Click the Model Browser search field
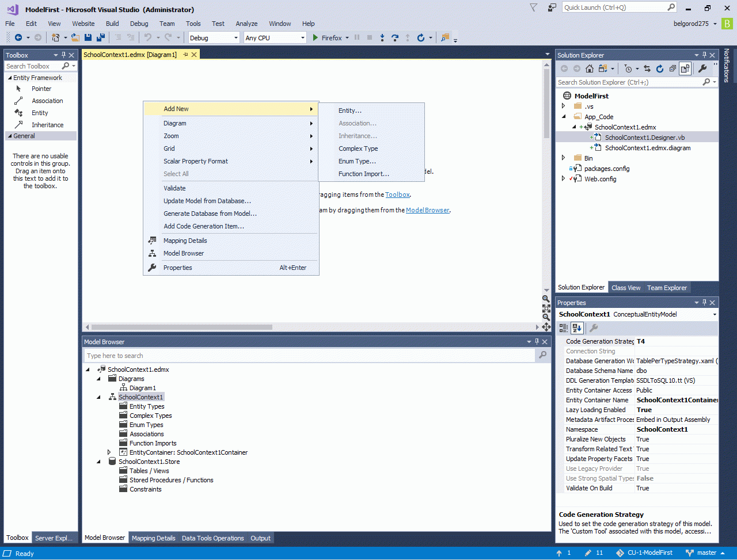 coord(310,356)
